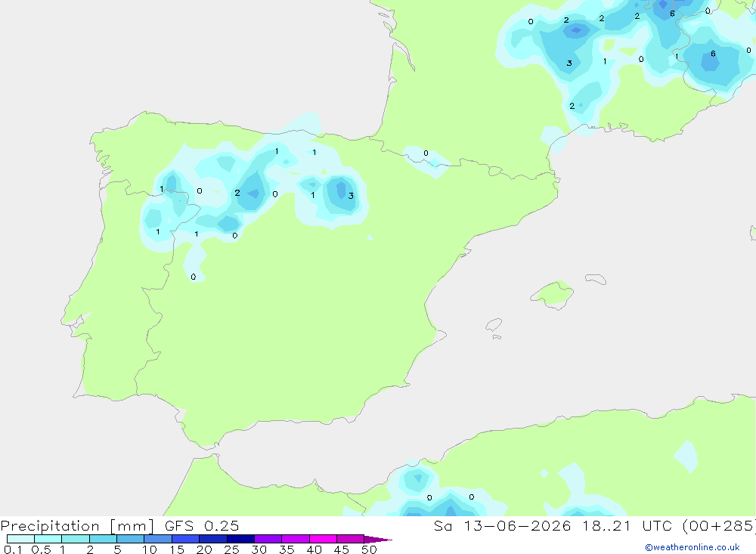The height and width of the screenshot is (554, 756).
Task: Click the legend arrow tip beyond 50 mm
Action: tap(379, 540)
